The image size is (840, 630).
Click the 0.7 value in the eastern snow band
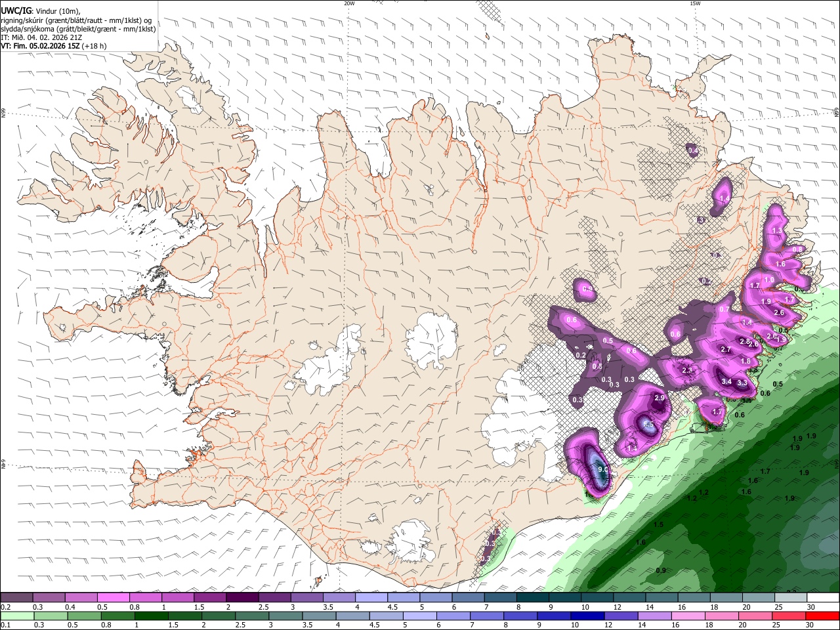tap(724, 309)
